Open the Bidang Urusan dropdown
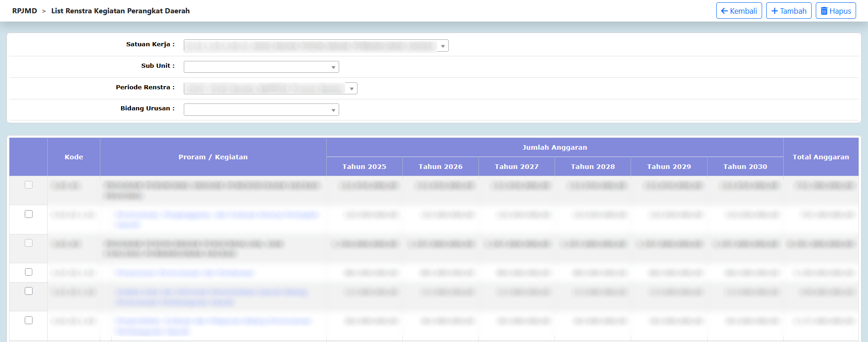Screen dimensions: 868x342 click(x=261, y=110)
